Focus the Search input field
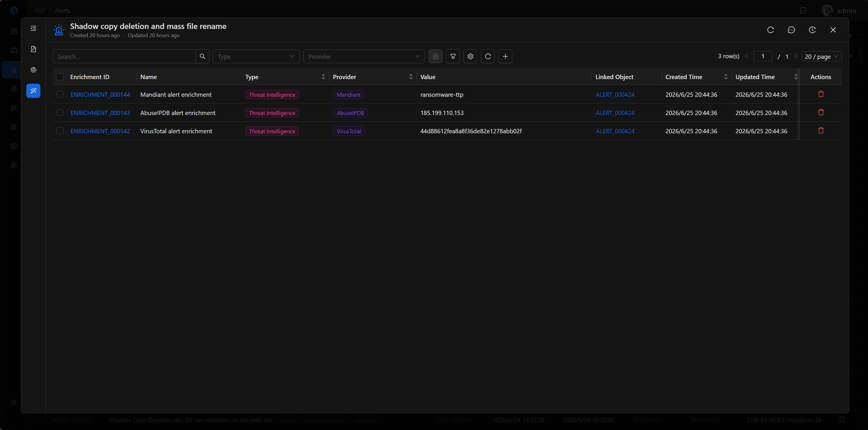868x430 pixels. click(x=124, y=56)
